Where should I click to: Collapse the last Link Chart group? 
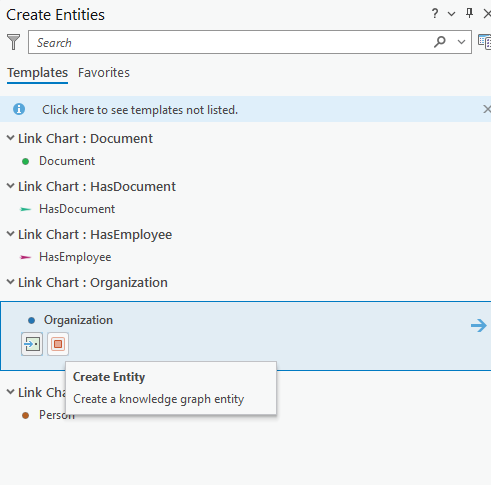click(x=11, y=392)
